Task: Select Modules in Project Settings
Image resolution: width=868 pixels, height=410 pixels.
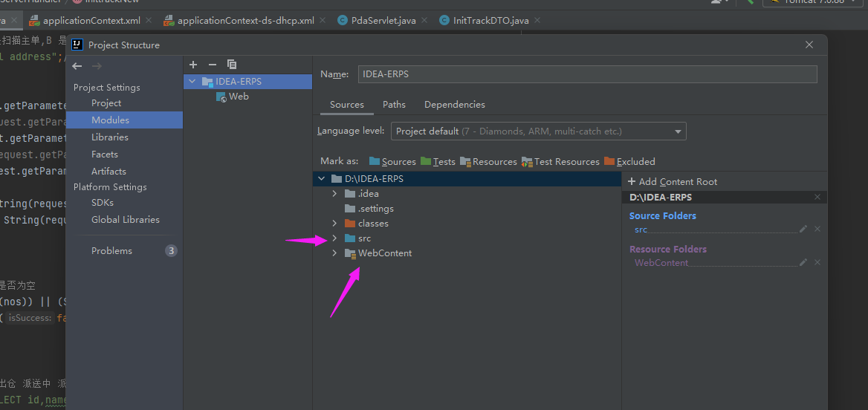Action: click(x=124, y=120)
